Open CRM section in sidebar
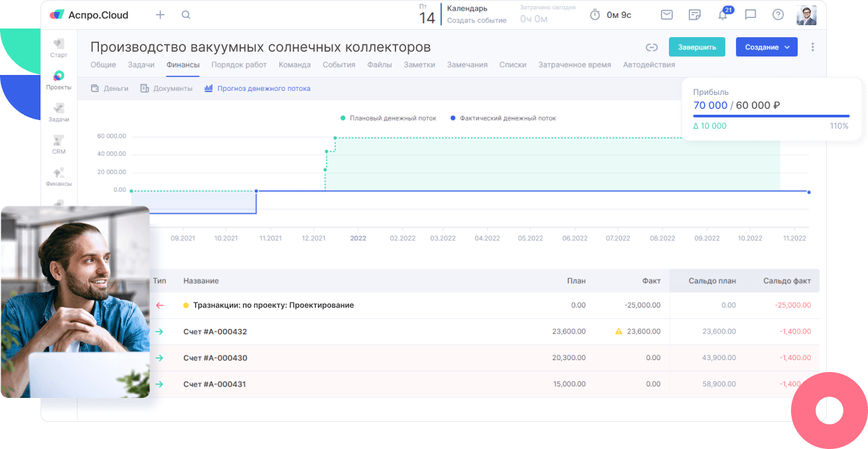Screen dimensions: 868x449 tap(58, 145)
